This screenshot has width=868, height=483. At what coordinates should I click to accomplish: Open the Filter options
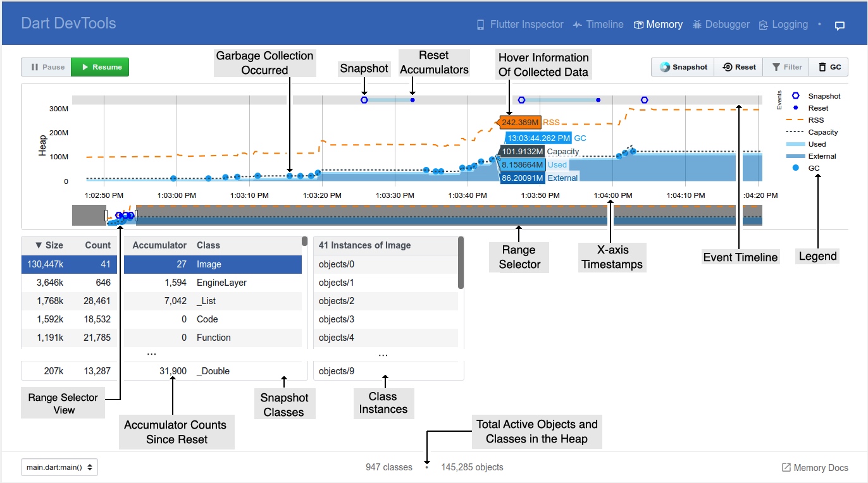tap(786, 67)
